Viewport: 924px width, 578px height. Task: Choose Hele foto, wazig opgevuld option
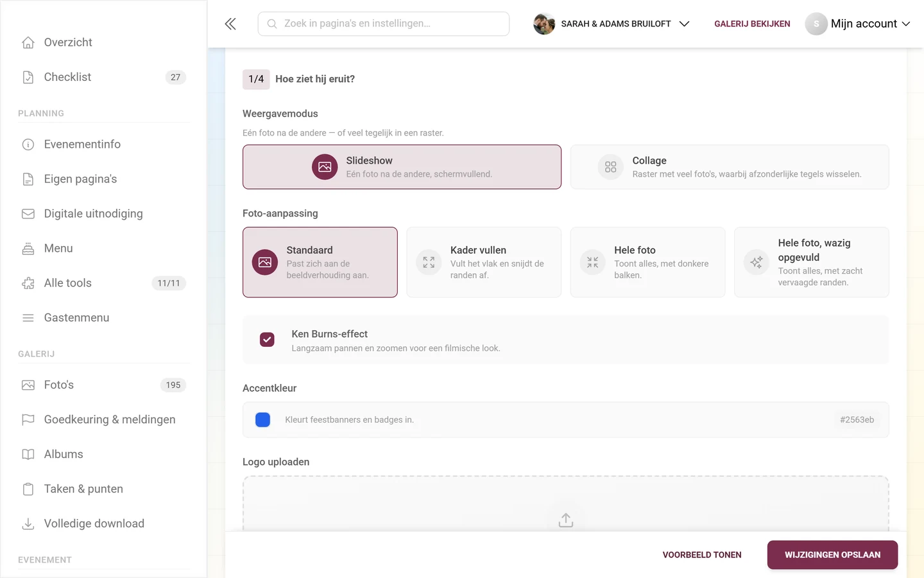tap(812, 262)
